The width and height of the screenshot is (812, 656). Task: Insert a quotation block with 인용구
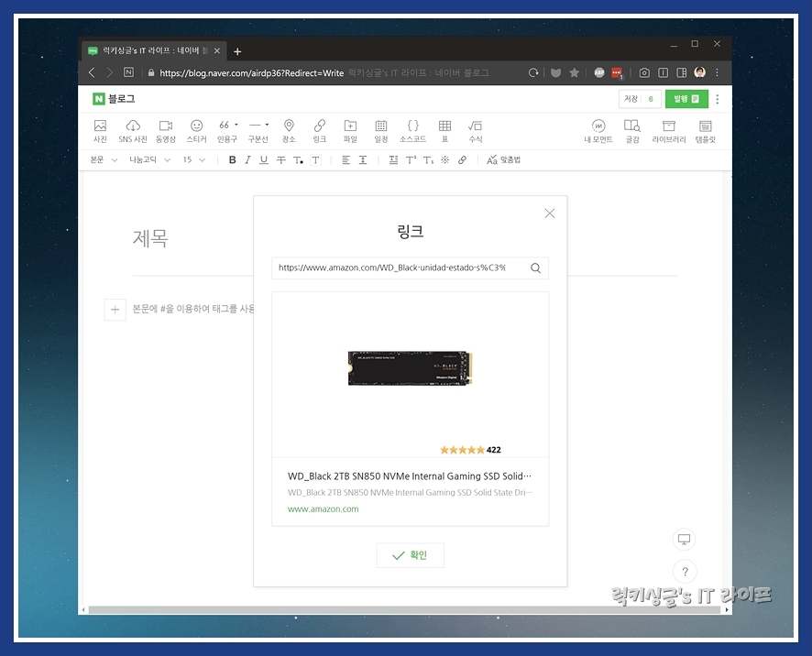226,131
